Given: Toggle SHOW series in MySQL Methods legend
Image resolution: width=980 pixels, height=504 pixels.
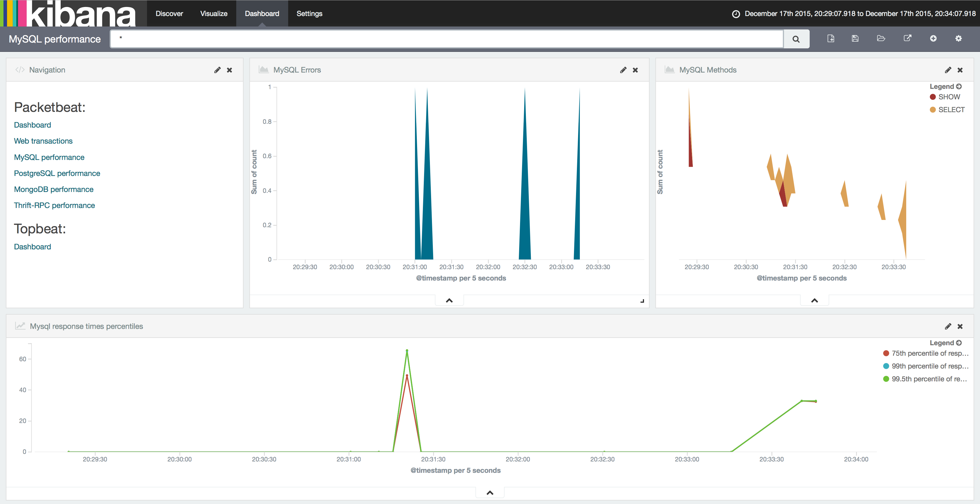Looking at the screenshot, I should [x=949, y=97].
